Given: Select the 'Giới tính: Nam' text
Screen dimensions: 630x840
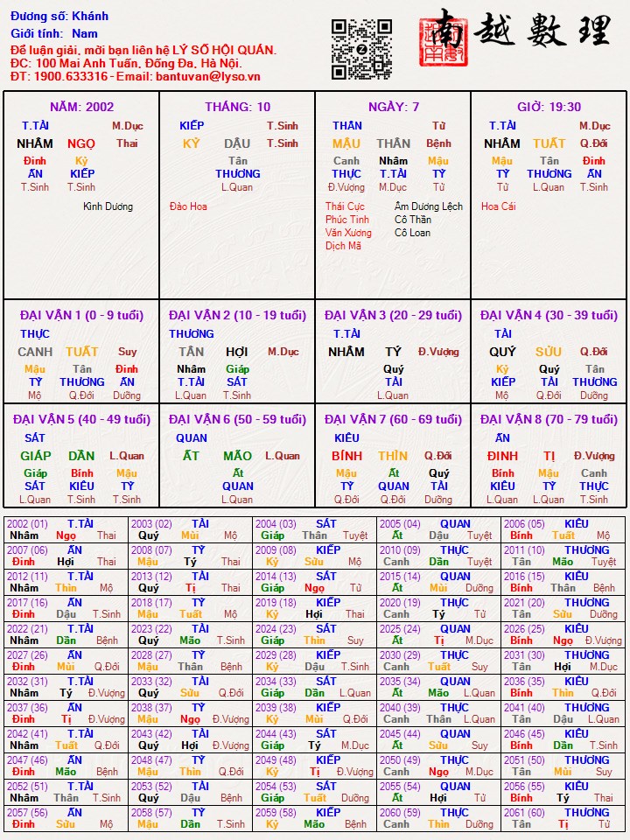Looking at the screenshot, I should coord(54,34).
